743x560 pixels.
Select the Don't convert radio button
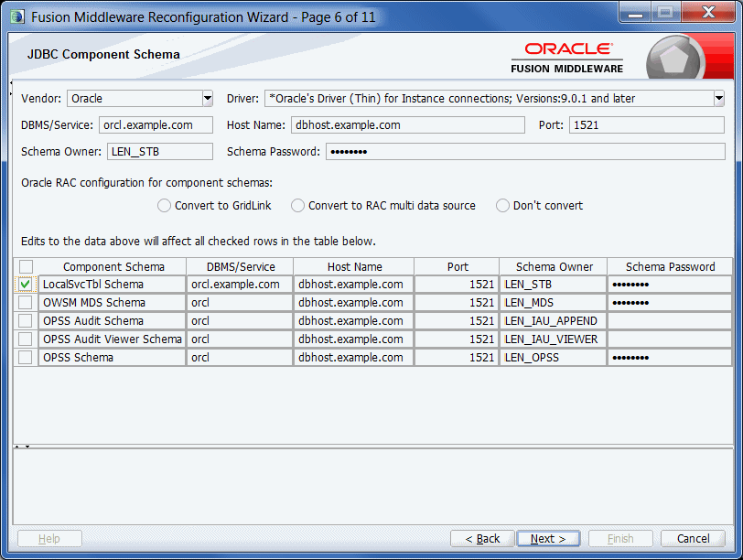[x=502, y=206]
